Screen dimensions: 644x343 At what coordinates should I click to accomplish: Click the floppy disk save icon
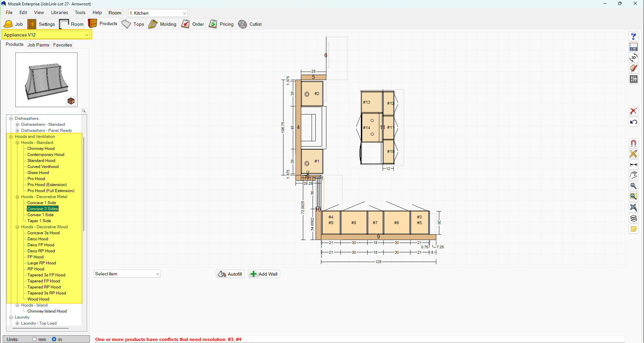click(633, 47)
